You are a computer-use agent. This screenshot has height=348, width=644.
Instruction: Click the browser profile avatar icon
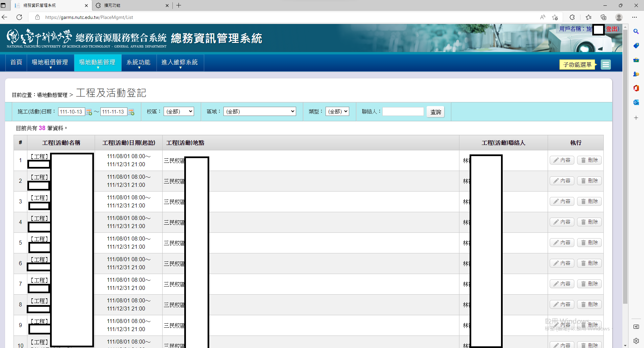(x=619, y=17)
